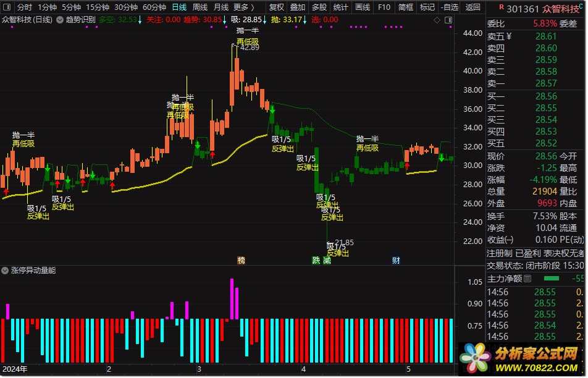Image resolution: width=588 pixels, height=378 pixels.
Task: Switch to 周线 weekly chart
Action: tap(200, 7)
